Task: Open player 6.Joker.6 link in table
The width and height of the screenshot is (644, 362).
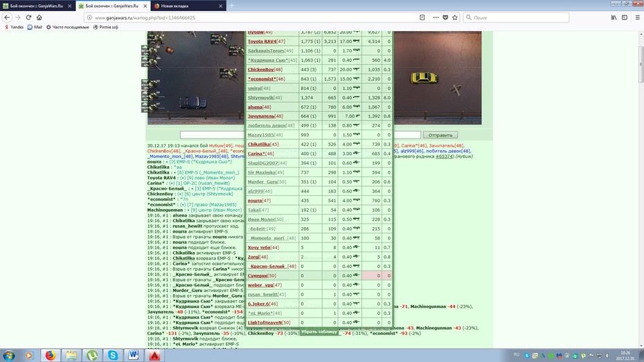Action: coord(258,304)
